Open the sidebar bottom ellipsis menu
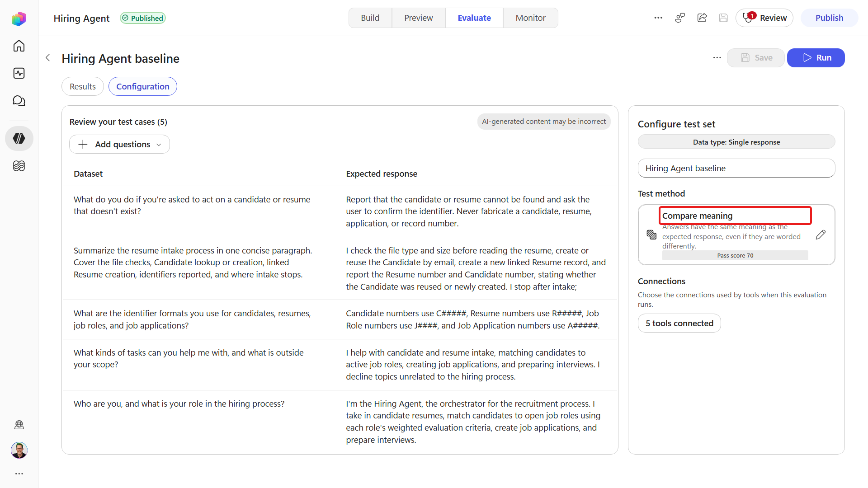Screen dimensions: 868x488 pyautogui.click(x=19, y=474)
